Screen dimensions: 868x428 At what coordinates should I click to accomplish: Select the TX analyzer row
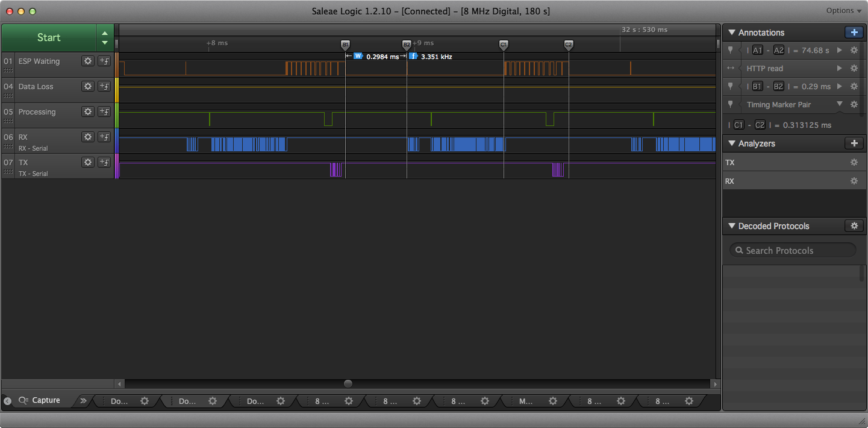794,163
